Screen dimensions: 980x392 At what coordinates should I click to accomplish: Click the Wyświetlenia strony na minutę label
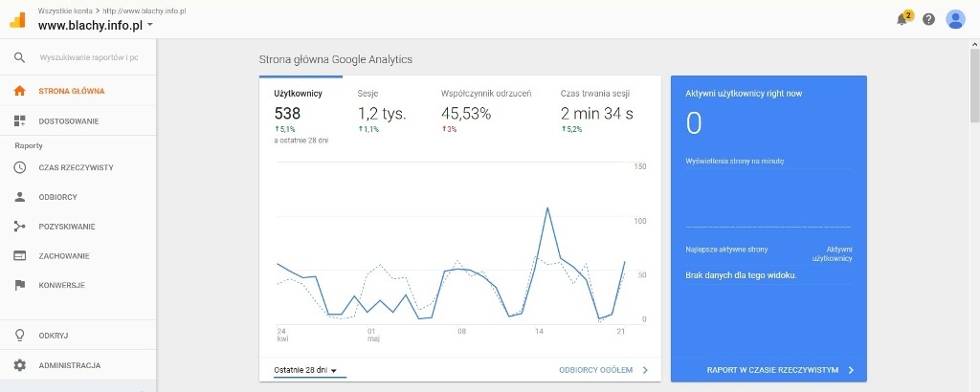click(735, 161)
